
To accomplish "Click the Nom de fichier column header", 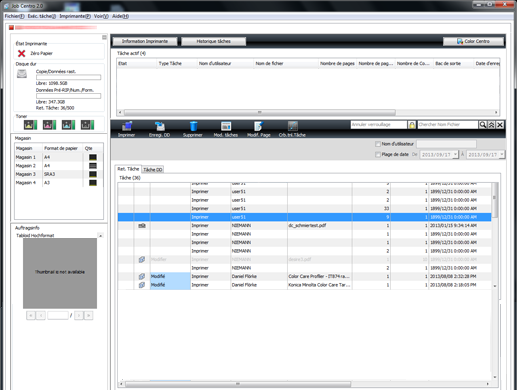I will click(x=286, y=63).
